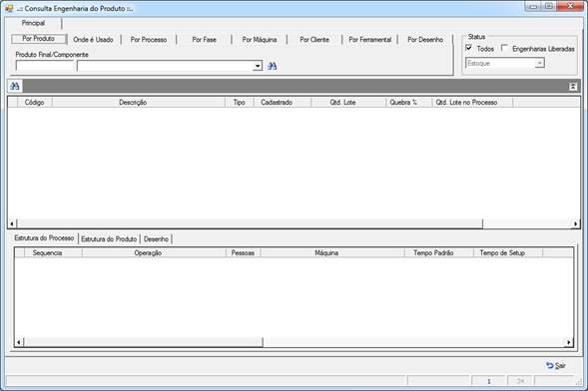Click upper grid horizontal scrollbar thumb
588x391 pixels.
coord(250,224)
